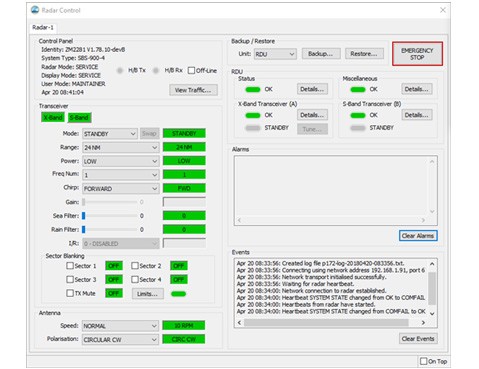
Task: Click the green 10 RPM speed indicator
Action: pyautogui.click(x=184, y=325)
